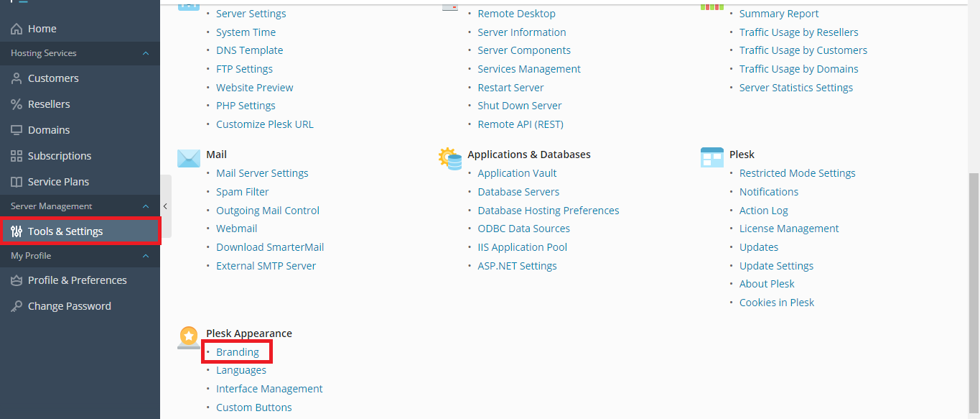Image resolution: width=980 pixels, height=419 pixels.
Task: Open the Branding link
Action: [x=238, y=352]
